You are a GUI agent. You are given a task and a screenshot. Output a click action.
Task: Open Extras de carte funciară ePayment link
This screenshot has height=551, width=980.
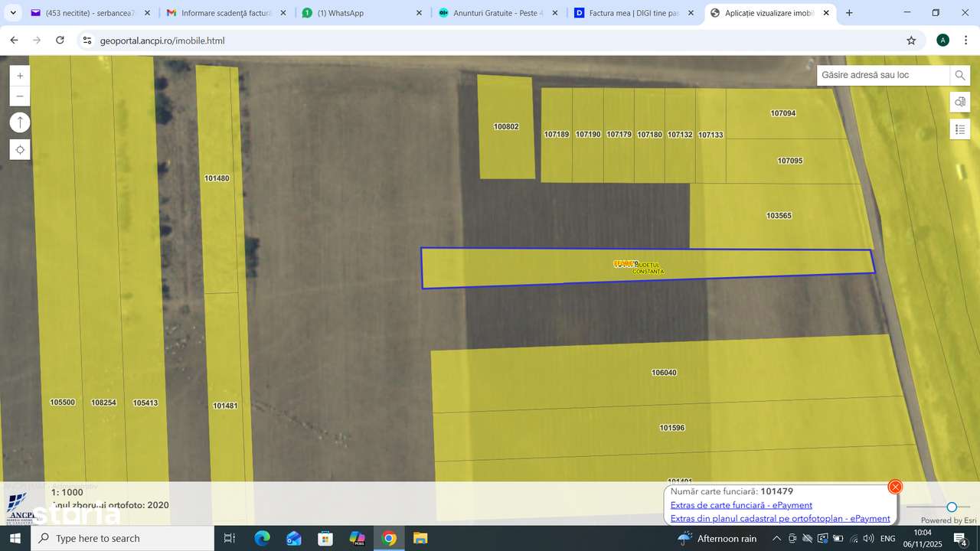741,505
